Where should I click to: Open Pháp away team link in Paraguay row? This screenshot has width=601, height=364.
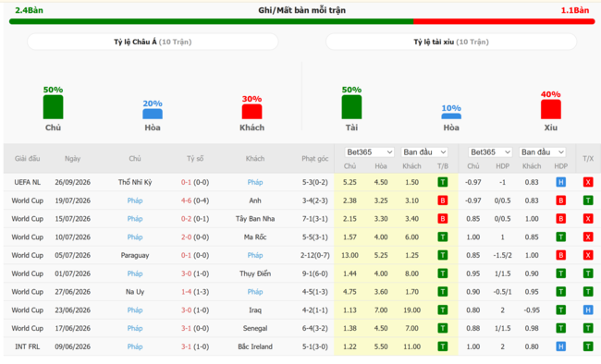pos(255,255)
